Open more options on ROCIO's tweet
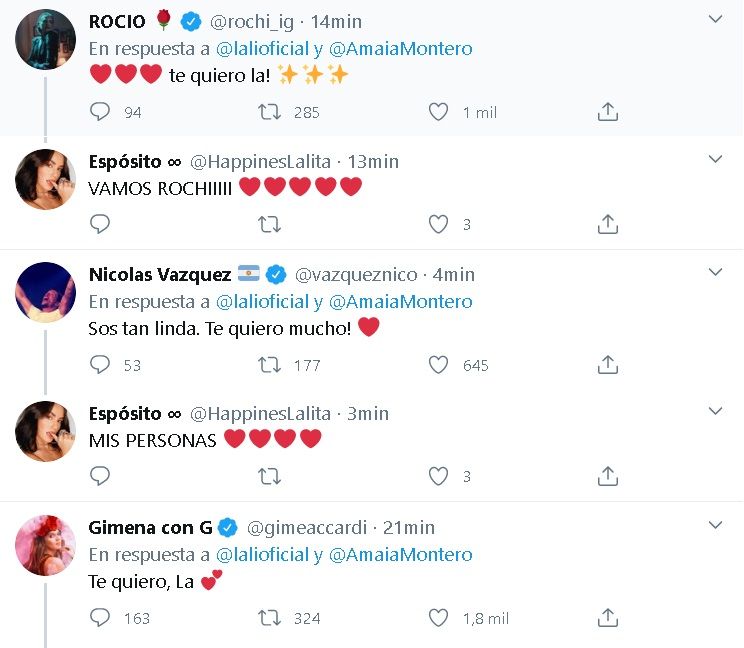 click(715, 20)
